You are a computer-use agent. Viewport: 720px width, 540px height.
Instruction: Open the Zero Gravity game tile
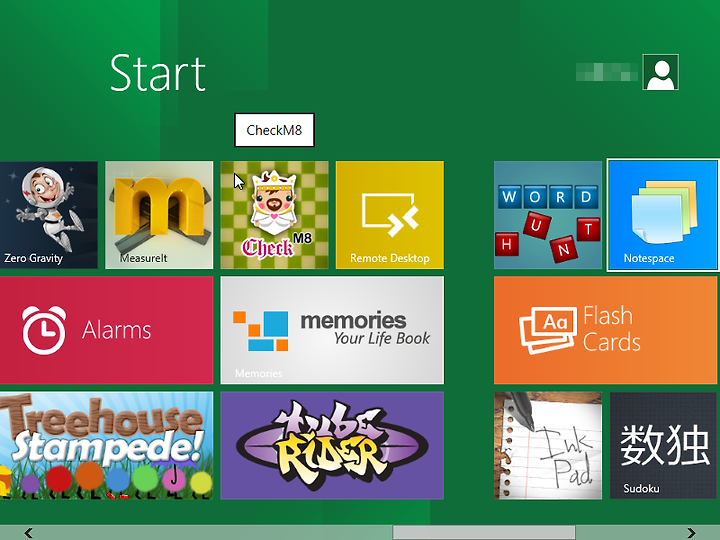[x=49, y=215]
